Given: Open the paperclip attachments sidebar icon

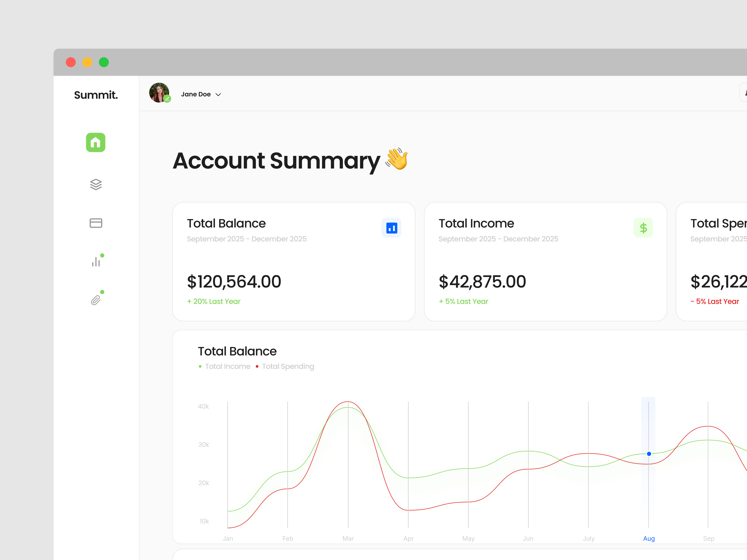Looking at the screenshot, I should click(96, 300).
